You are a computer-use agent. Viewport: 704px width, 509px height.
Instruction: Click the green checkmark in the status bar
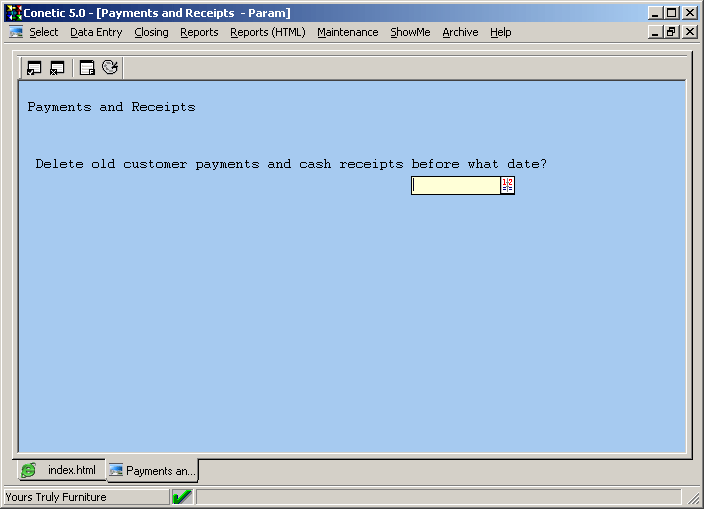click(x=182, y=497)
